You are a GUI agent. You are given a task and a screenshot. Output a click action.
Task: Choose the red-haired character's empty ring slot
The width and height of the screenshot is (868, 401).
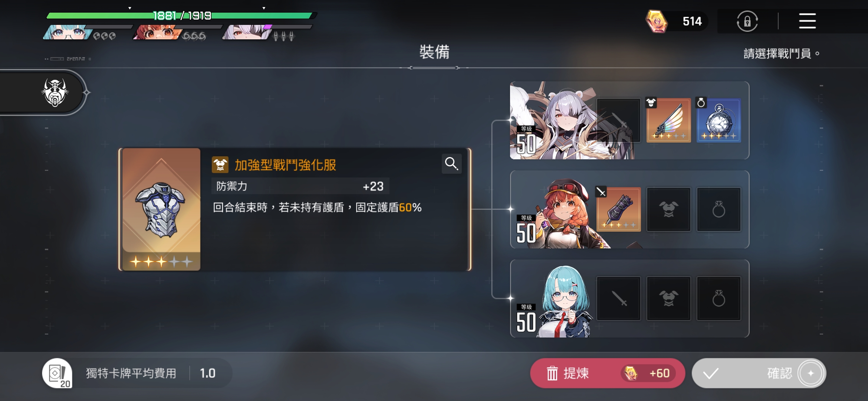point(719,209)
